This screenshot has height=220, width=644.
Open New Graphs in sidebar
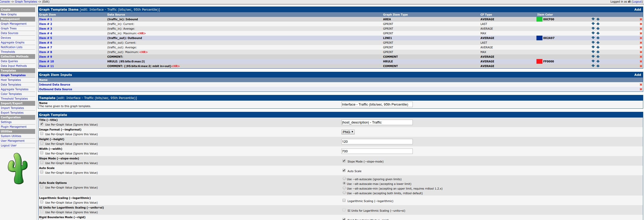[9, 14]
